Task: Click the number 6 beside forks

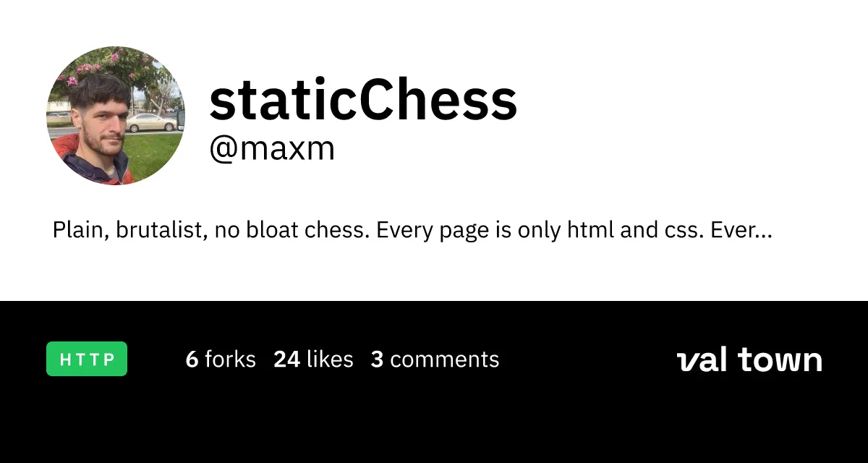Action: pos(192,360)
